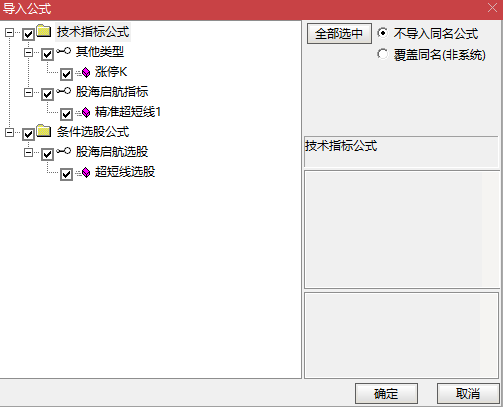Collapse the 技术指标公式 tree node
This screenshot has width=503, height=407.
pyautogui.click(x=9, y=33)
